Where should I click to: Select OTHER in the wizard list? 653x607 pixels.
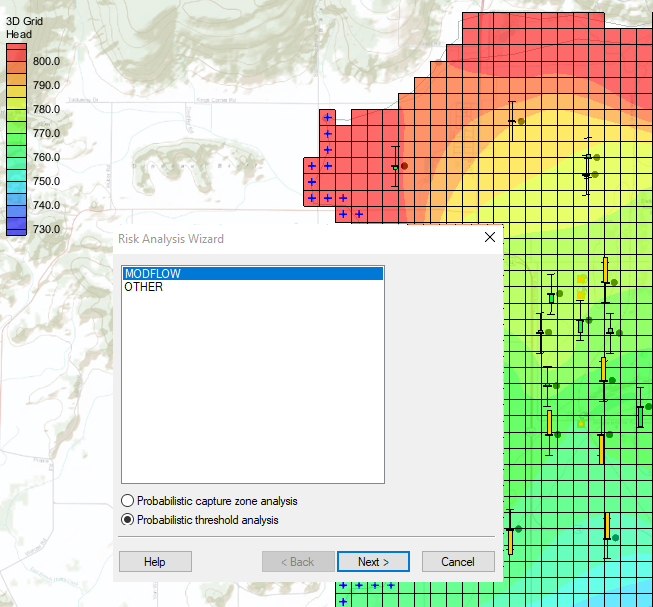pyautogui.click(x=252, y=287)
